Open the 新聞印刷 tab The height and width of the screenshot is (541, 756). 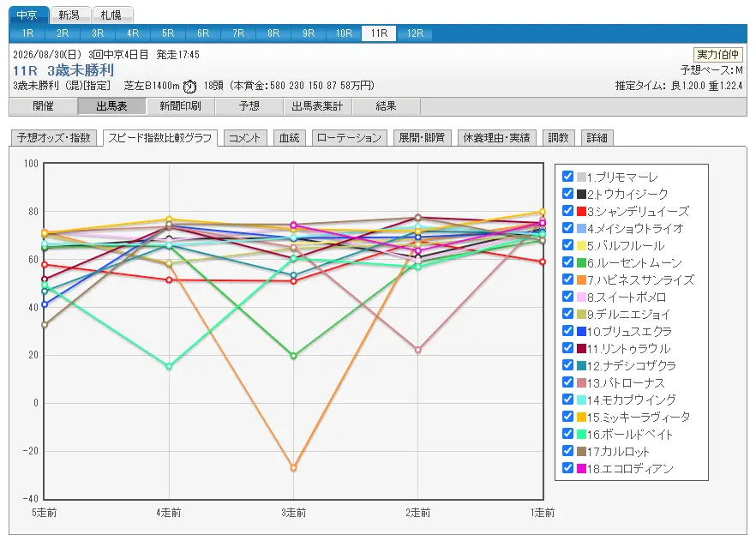coord(180,106)
